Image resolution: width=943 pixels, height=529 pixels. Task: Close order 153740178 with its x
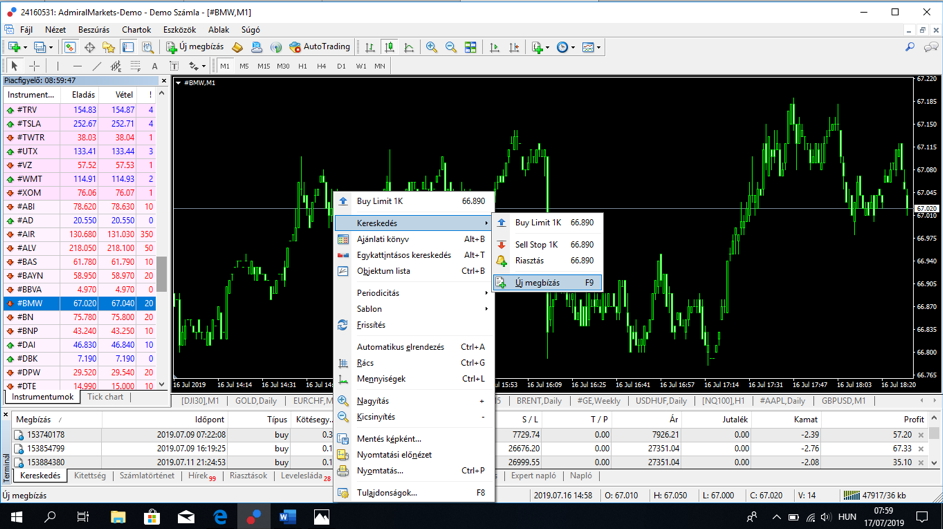[x=921, y=435]
